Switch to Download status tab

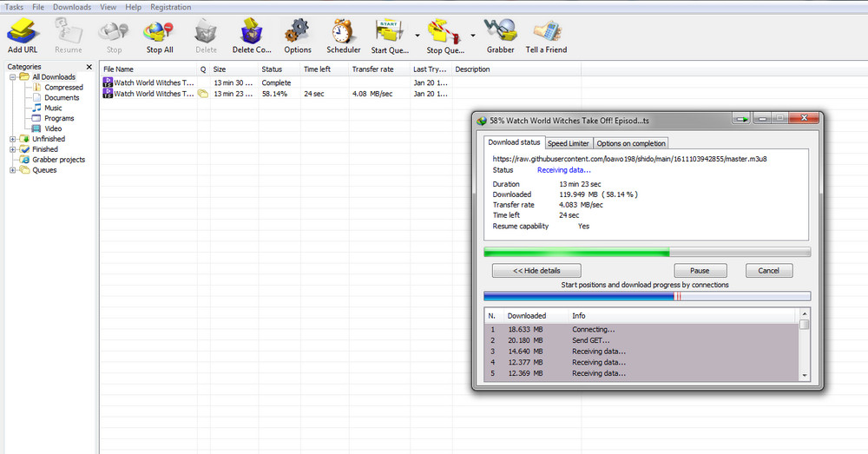pos(514,142)
